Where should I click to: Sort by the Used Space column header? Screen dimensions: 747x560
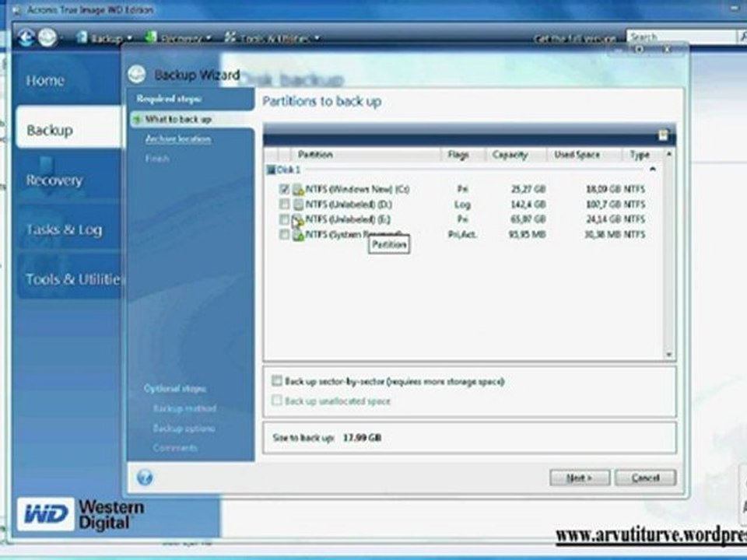click(x=584, y=154)
